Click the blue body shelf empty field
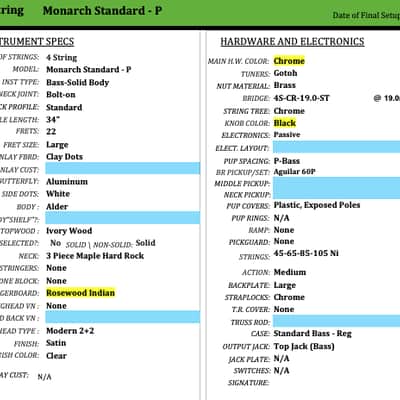400x400 pixels. click(123, 218)
